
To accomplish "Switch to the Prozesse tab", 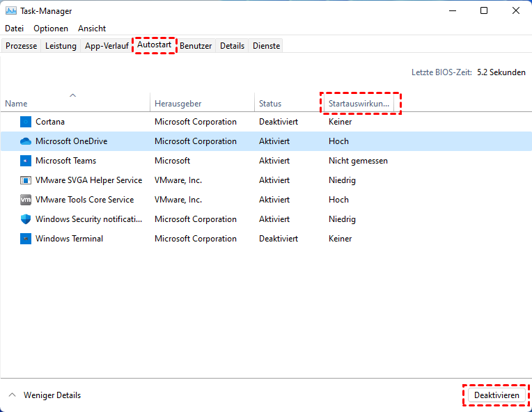I will tap(21, 46).
